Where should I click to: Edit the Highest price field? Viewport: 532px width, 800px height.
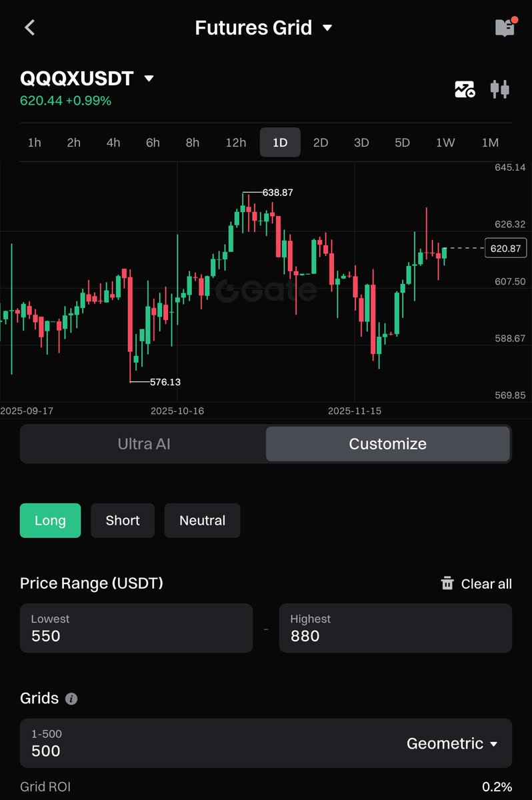pyautogui.click(x=395, y=628)
